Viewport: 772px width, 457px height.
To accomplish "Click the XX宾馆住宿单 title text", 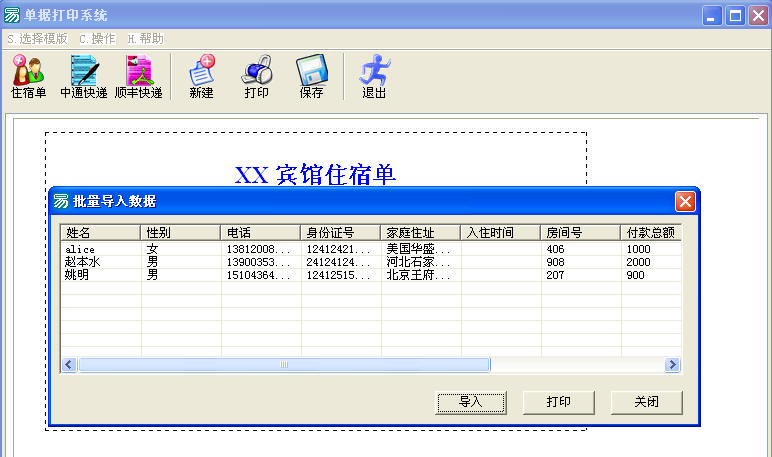I will (x=315, y=175).
